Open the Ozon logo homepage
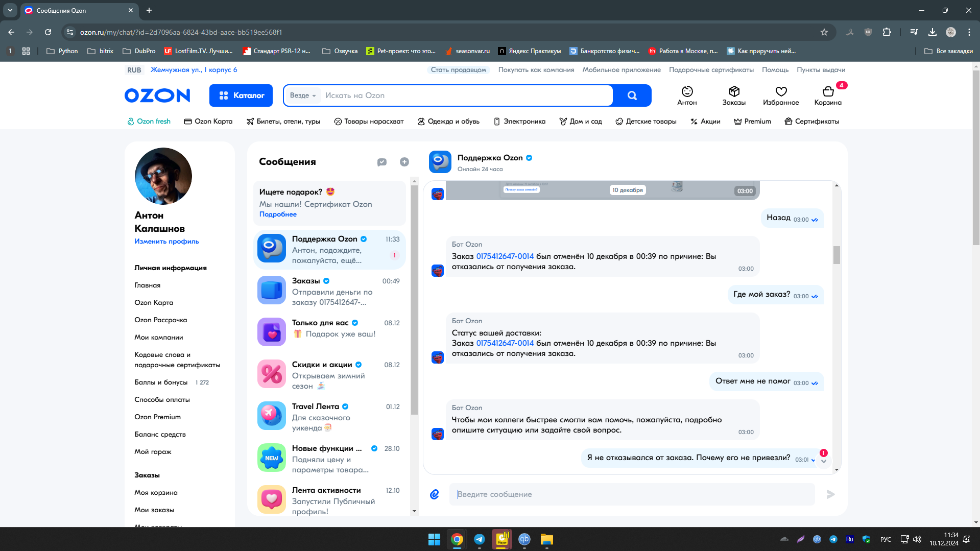The width and height of the screenshot is (980, 551). (157, 95)
